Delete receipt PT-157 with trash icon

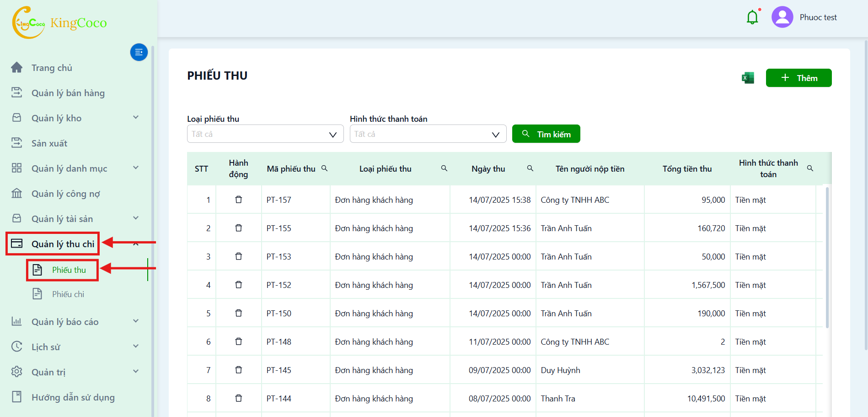click(x=239, y=200)
